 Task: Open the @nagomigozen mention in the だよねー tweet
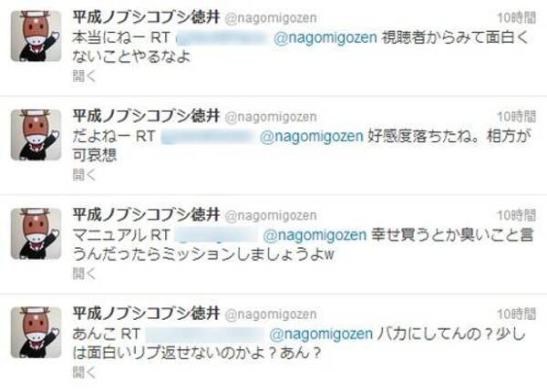pos(312,137)
